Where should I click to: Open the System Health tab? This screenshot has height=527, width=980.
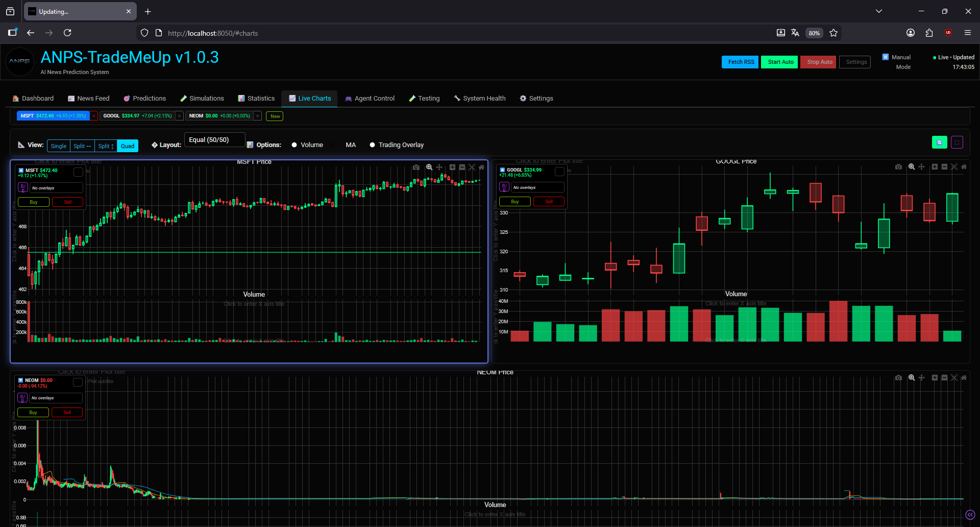[x=480, y=99]
